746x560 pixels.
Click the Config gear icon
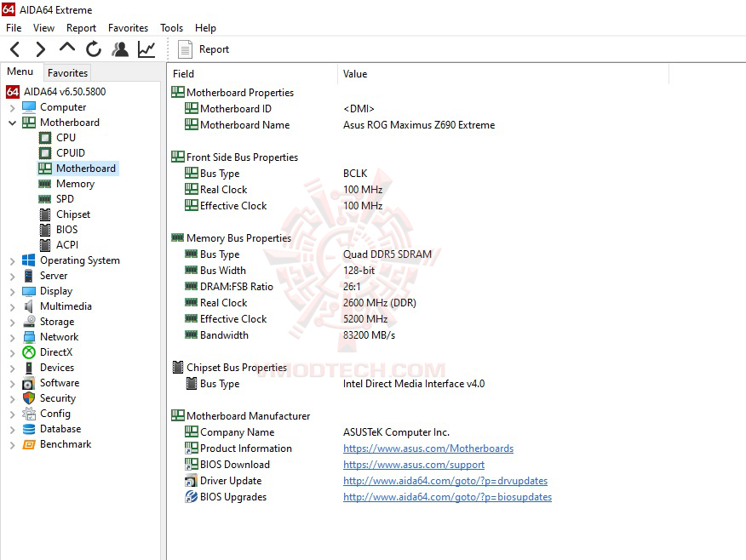click(x=29, y=414)
